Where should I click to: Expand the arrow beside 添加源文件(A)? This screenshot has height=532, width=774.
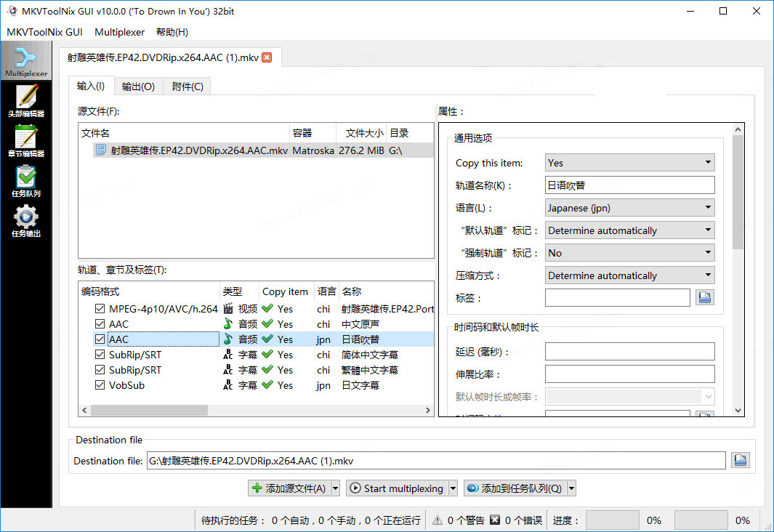[335, 488]
